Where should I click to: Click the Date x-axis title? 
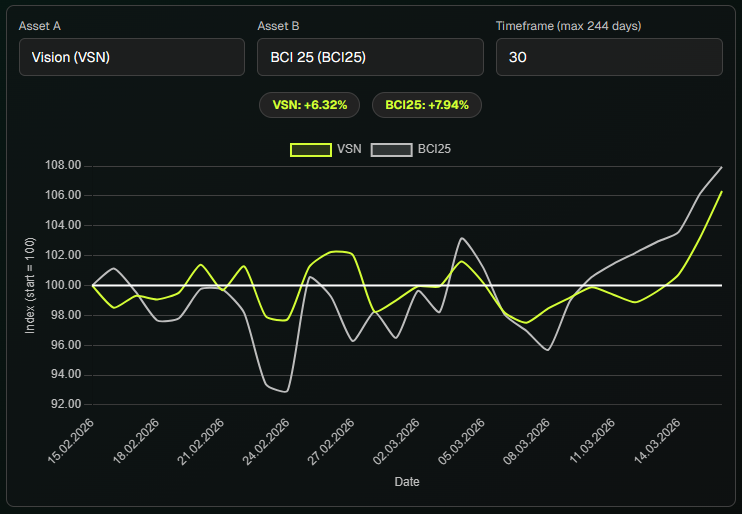407,482
